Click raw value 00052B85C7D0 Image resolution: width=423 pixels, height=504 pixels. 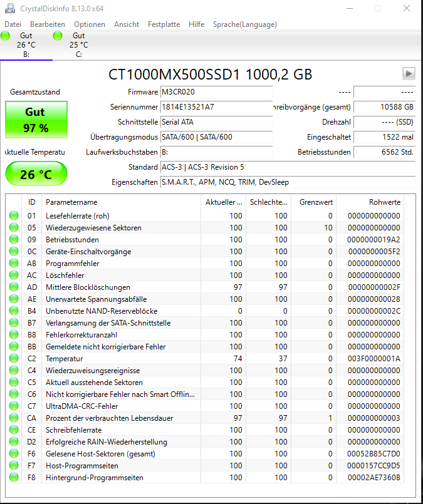click(x=373, y=453)
